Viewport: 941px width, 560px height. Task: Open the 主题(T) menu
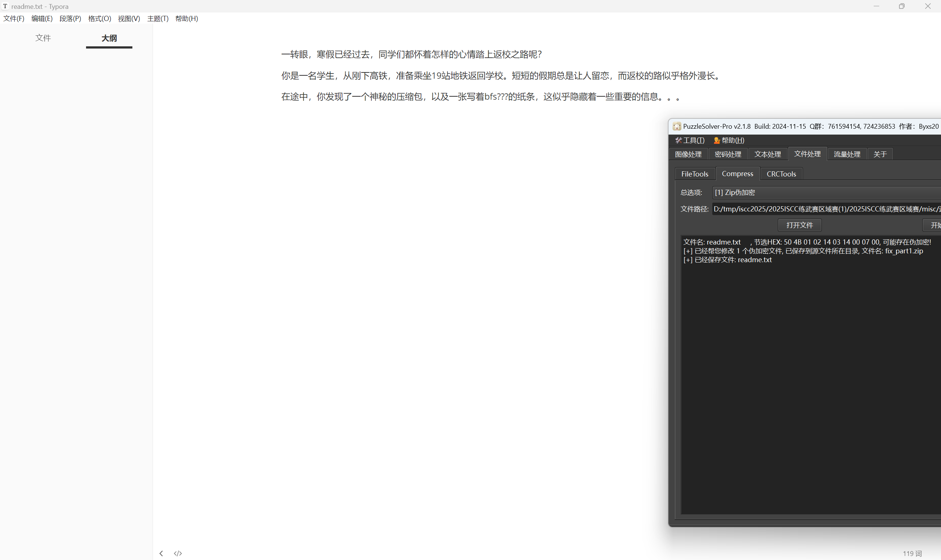[158, 18]
